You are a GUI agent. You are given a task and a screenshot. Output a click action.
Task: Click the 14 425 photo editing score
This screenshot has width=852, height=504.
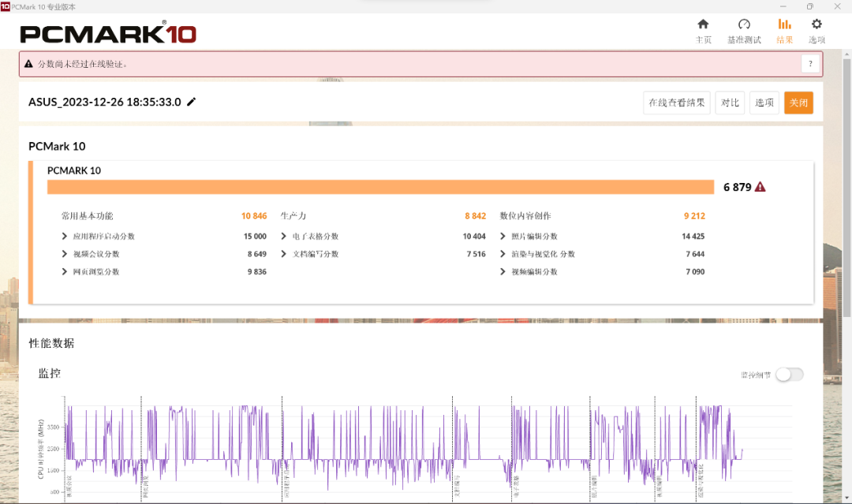[x=693, y=237]
